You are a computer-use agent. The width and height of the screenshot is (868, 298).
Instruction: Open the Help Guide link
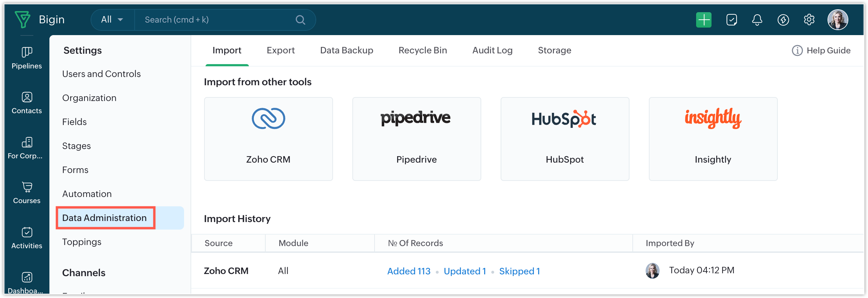[828, 51]
